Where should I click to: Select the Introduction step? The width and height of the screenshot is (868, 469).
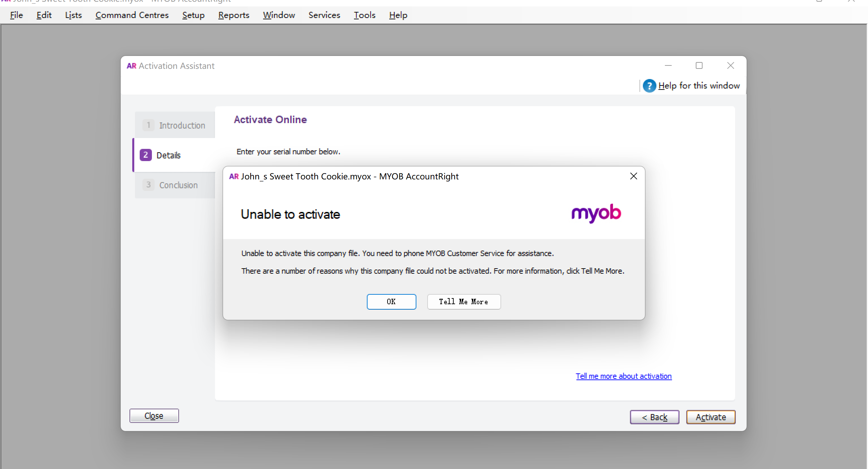tap(175, 125)
